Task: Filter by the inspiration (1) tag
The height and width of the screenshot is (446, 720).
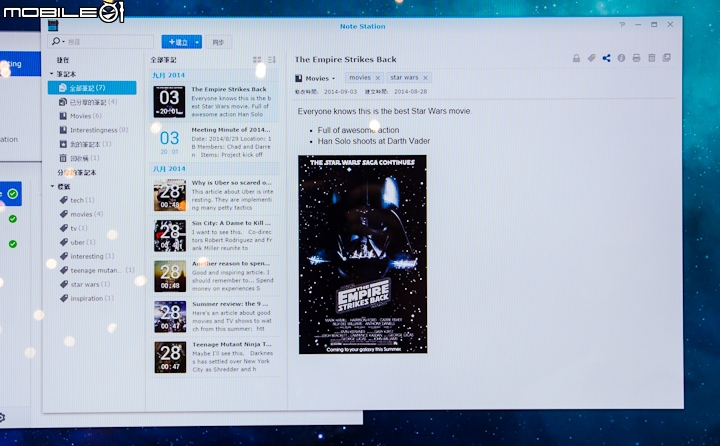Action: click(87, 299)
